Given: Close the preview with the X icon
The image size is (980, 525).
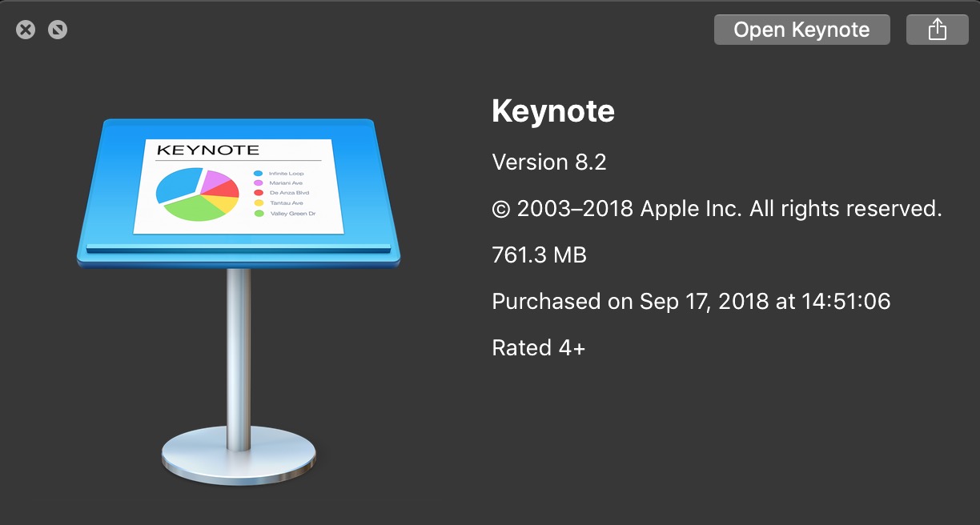Looking at the screenshot, I should point(26,30).
